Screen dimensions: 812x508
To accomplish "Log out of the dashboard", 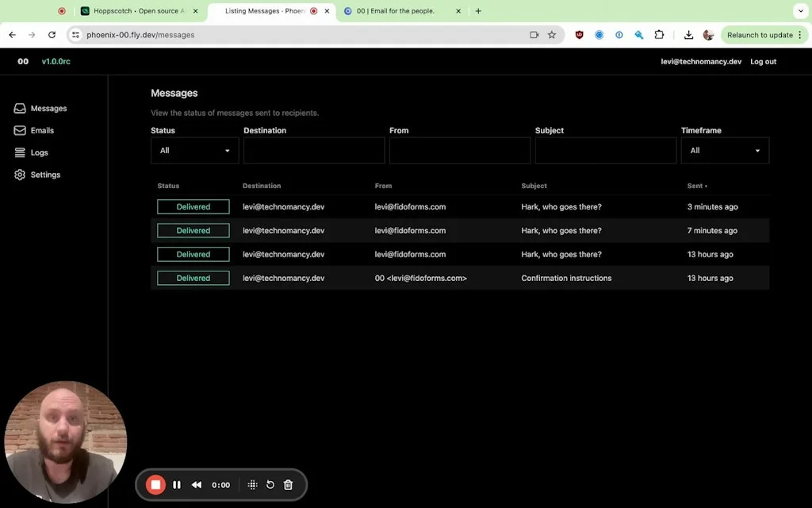I will [x=762, y=61].
